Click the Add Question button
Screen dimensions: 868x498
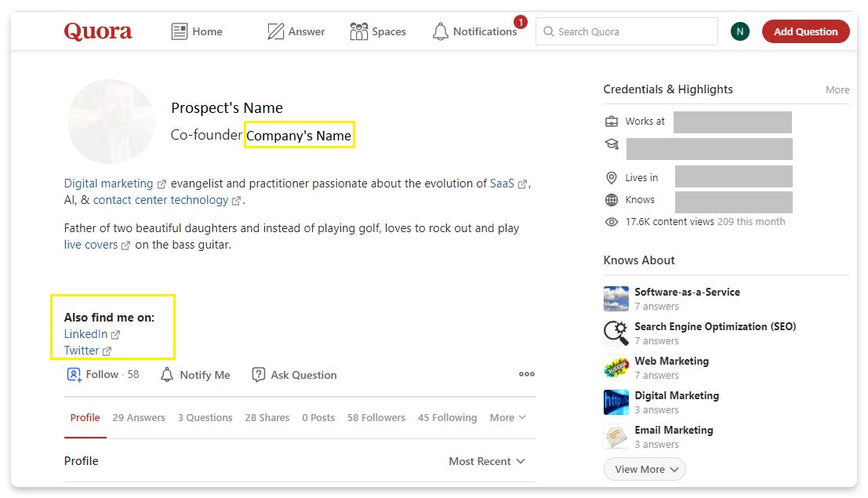click(x=805, y=31)
